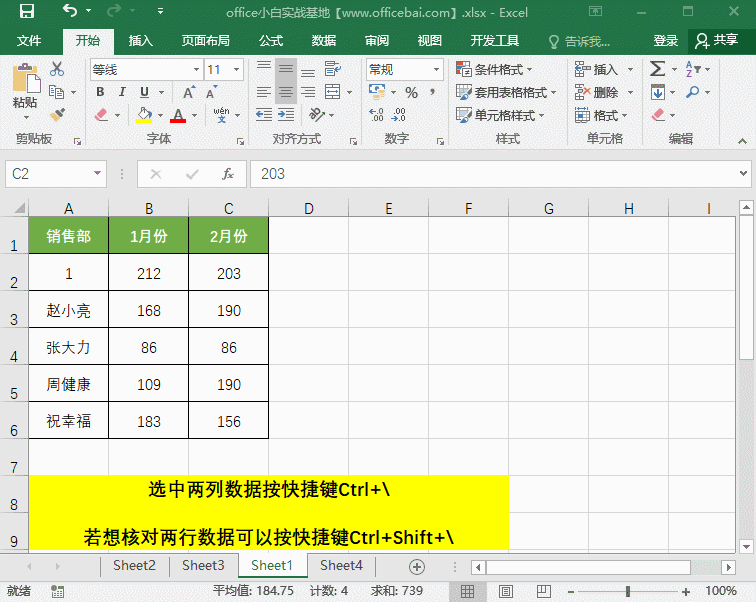Add a new sheet with plus icon
The width and height of the screenshot is (756, 602).
(x=417, y=566)
